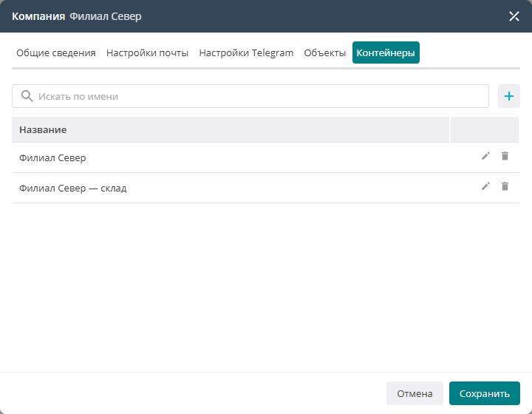Focus the Искать по имени search field
This screenshot has height=414, width=532.
click(250, 96)
